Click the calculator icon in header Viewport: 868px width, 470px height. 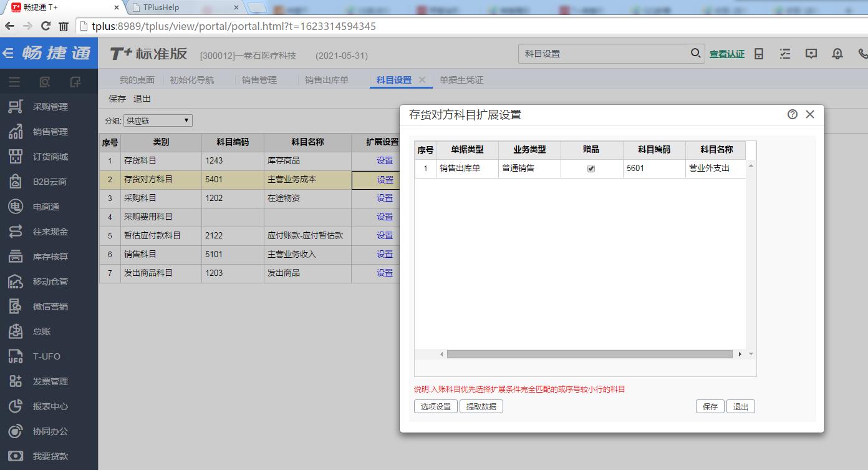pyautogui.click(x=759, y=54)
